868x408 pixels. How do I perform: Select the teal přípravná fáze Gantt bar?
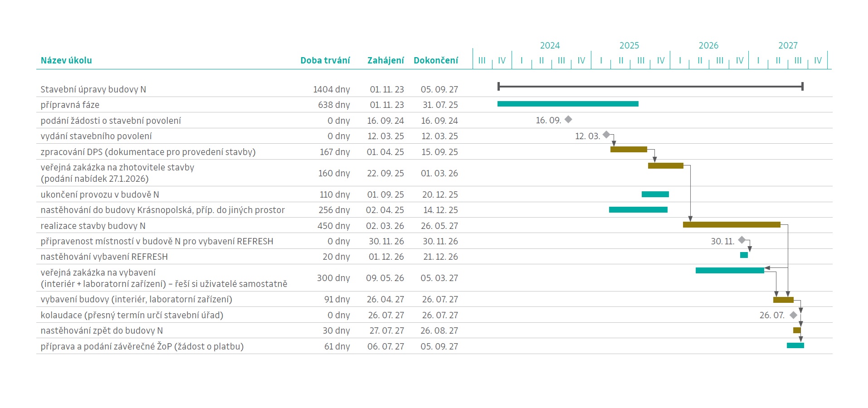pyautogui.click(x=567, y=104)
